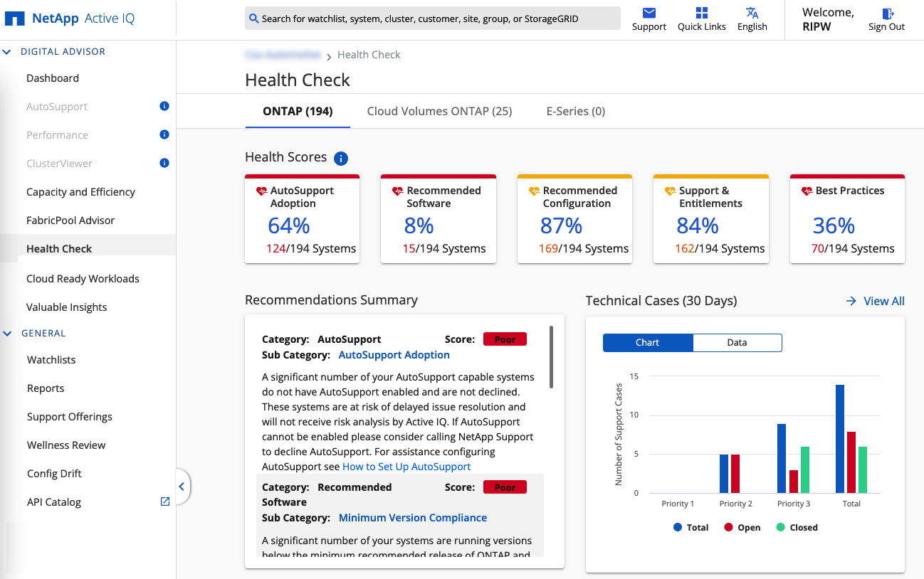The image size is (924, 579).
Task: Click the Sign Out icon
Action: click(887, 14)
